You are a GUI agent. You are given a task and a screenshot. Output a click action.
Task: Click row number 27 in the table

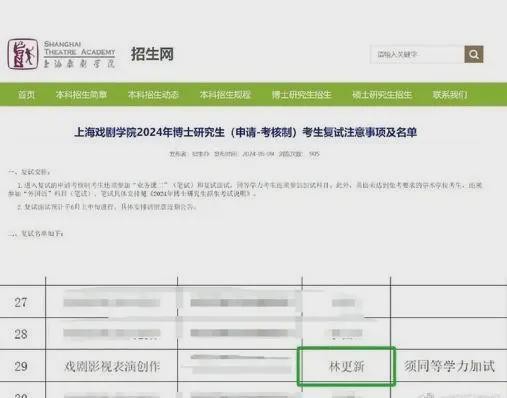(21, 302)
